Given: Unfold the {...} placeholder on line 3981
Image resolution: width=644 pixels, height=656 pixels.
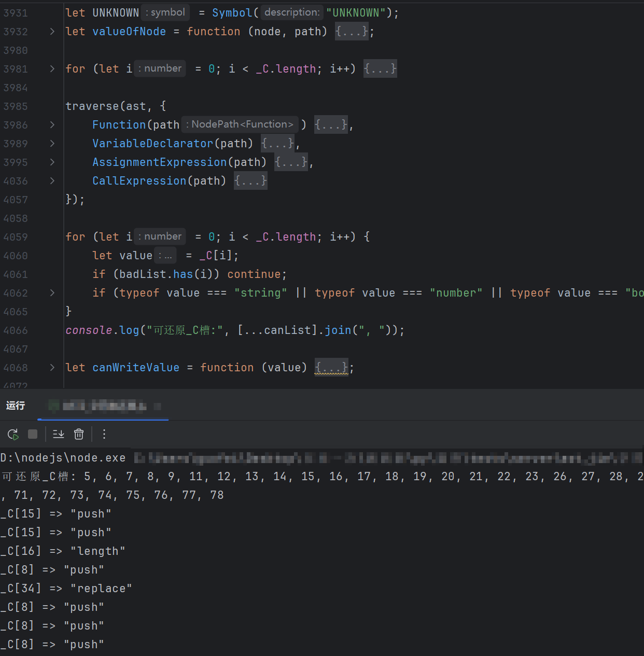Looking at the screenshot, I should (x=380, y=69).
